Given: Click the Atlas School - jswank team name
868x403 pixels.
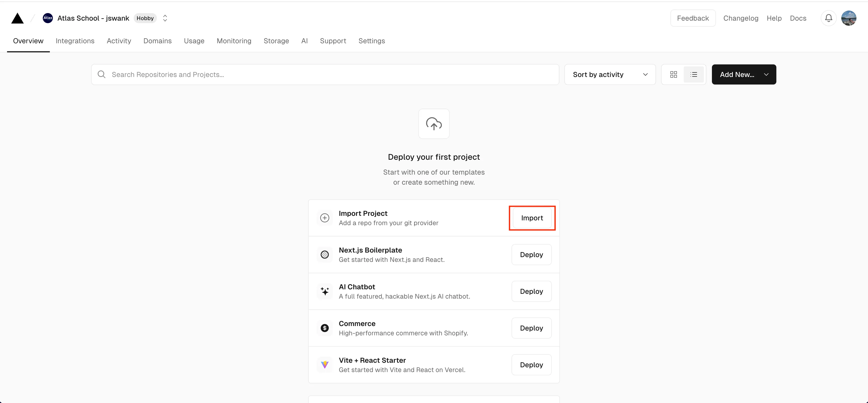Looking at the screenshot, I should tap(93, 18).
